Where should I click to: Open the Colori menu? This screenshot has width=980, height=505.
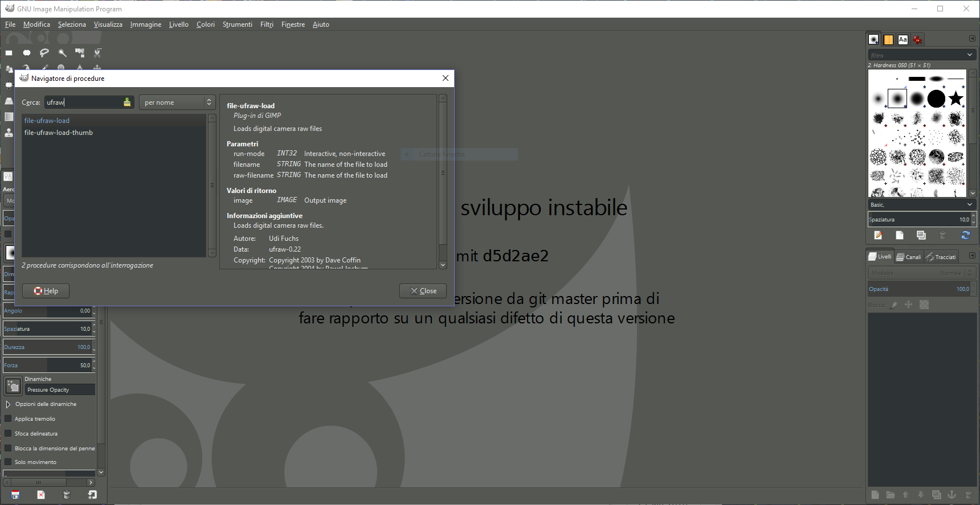point(206,24)
